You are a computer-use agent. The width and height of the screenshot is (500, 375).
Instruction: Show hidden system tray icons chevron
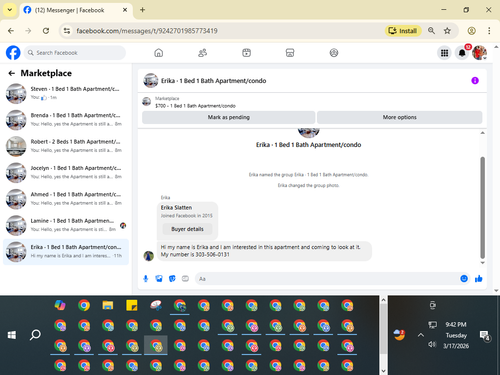421,335
